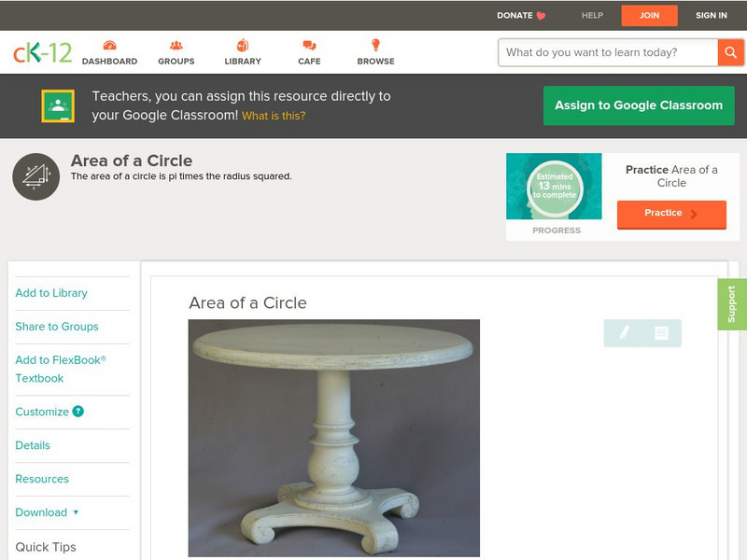Click the estimated progress circle indicator
This screenshot has height=560, width=747.
coord(555,187)
